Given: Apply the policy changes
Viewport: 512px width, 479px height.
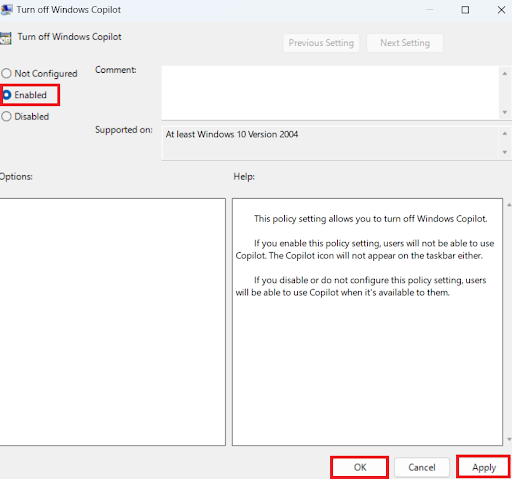Looking at the screenshot, I should coord(484,467).
